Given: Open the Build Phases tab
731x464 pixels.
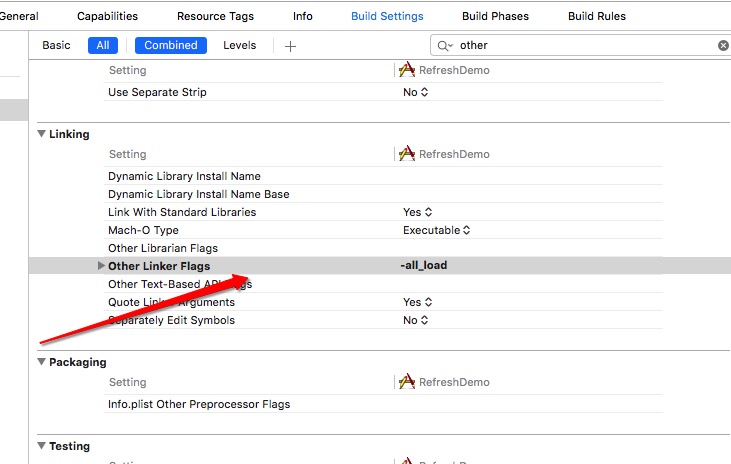Looking at the screenshot, I should pyautogui.click(x=495, y=16).
